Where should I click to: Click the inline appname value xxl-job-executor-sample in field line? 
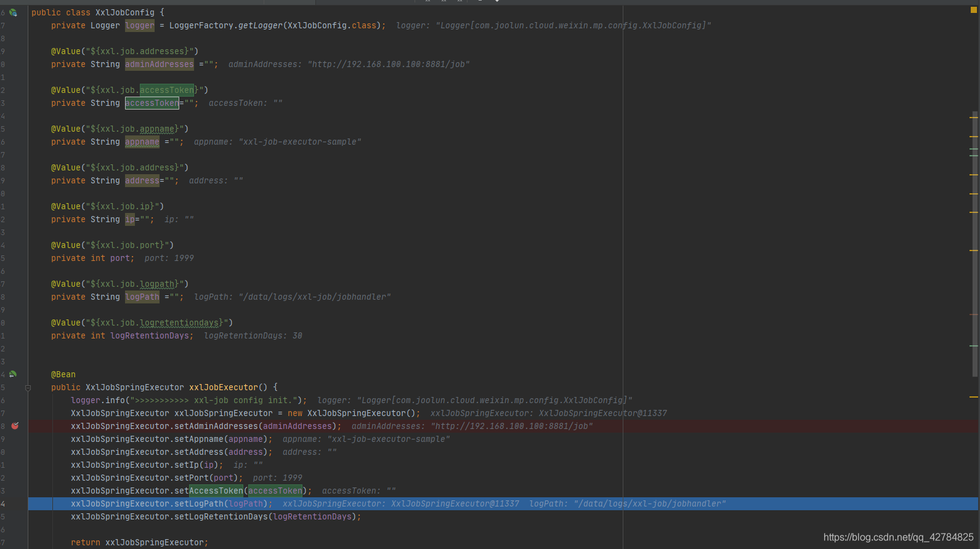click(x=300, y=142)
